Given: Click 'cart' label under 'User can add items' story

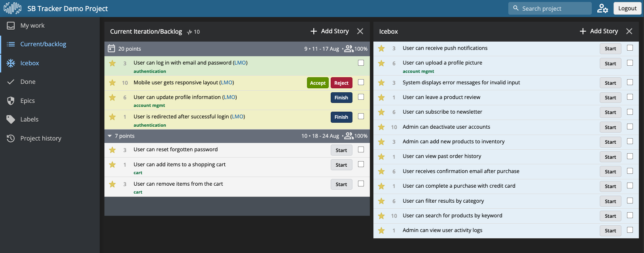Looking at the screenshot, I should point(138,173).
